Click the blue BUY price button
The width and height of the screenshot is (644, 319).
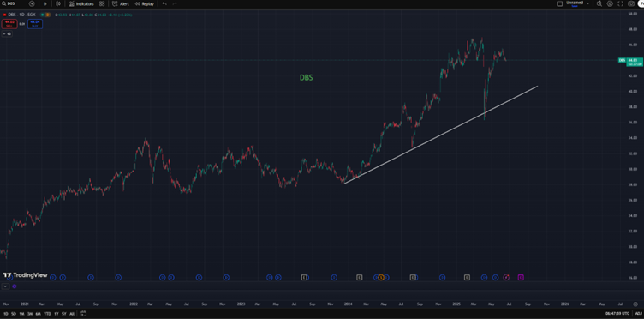coord(35,24)
